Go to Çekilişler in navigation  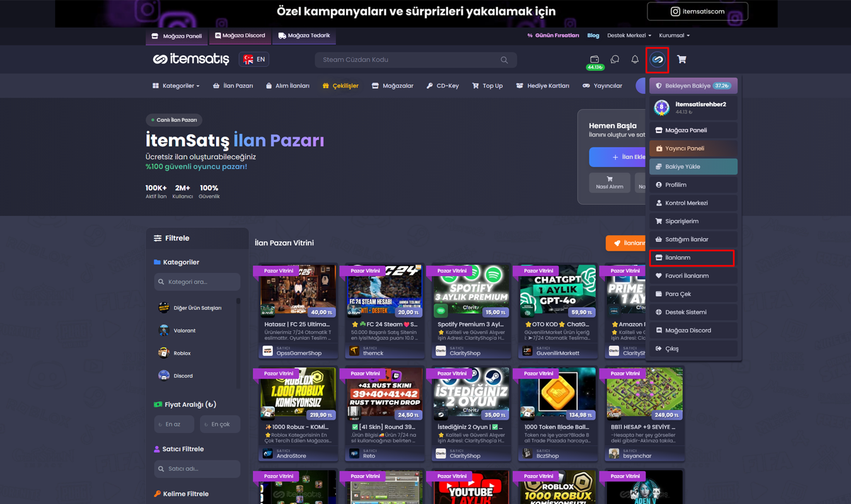coord(340,86)
